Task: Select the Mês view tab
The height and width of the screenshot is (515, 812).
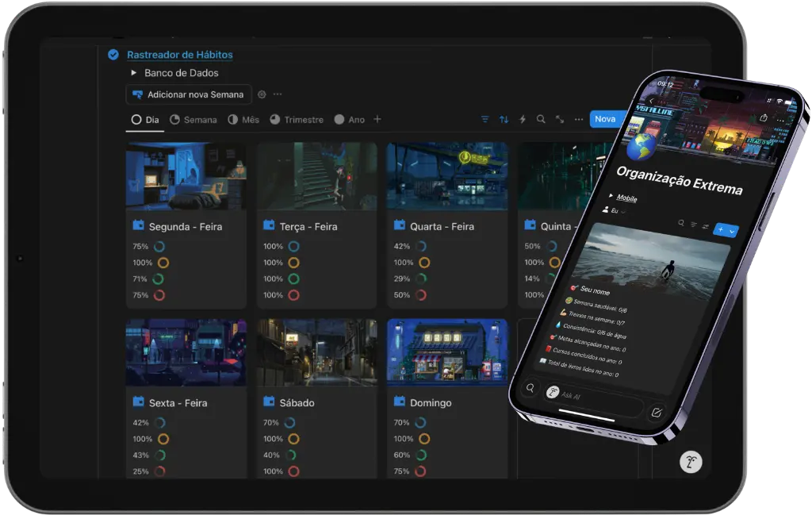Action: [x=243, y=120]
